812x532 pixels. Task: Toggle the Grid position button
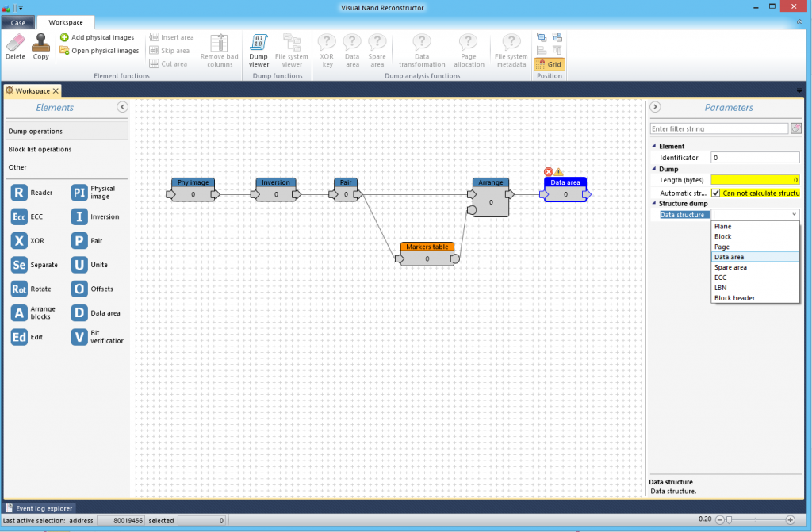point(550,64)
